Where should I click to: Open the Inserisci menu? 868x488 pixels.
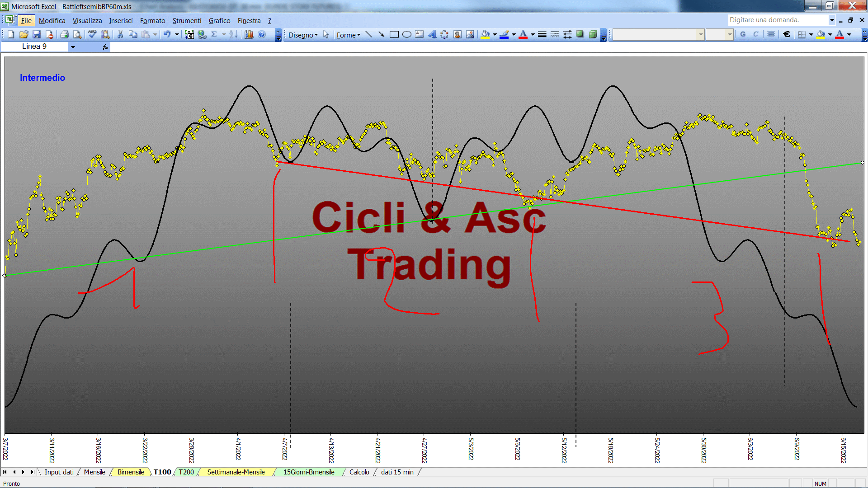(x=121, y=21)
